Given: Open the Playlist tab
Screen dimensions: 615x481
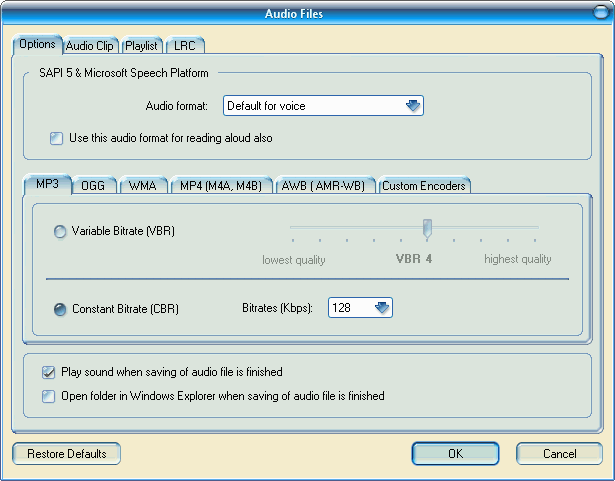Looking at the screenshot, I should coord(142,46).
